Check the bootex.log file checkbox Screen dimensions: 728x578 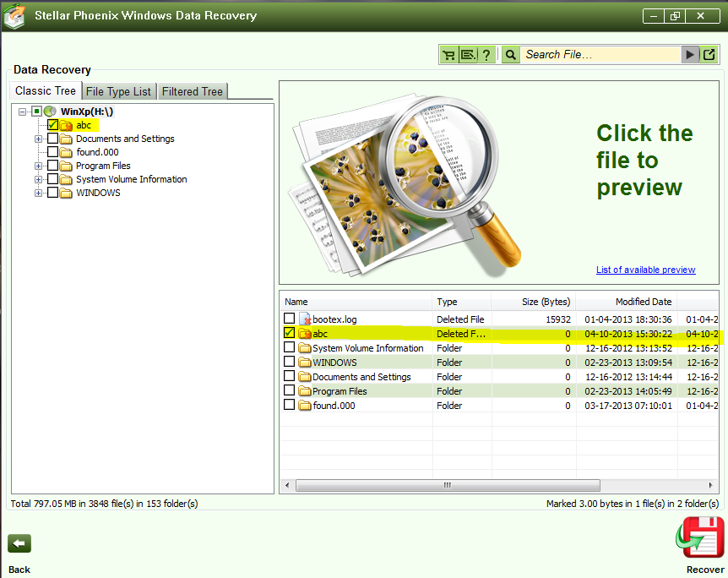click(289, 319)
